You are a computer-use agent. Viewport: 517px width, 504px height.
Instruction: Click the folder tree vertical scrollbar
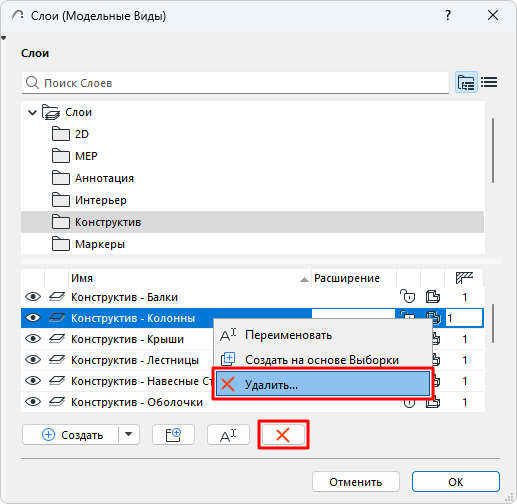(493, 150)
